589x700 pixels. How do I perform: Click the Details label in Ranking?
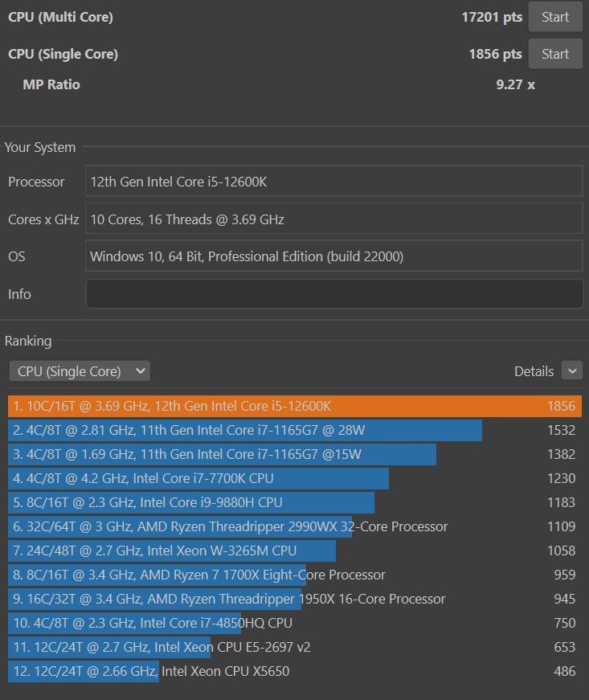pyautogui.click(x=534, y=371)
